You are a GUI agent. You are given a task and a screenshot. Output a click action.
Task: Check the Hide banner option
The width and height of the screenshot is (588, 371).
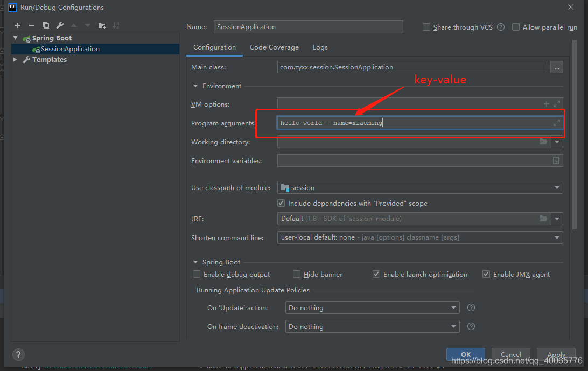pos(297,274)
